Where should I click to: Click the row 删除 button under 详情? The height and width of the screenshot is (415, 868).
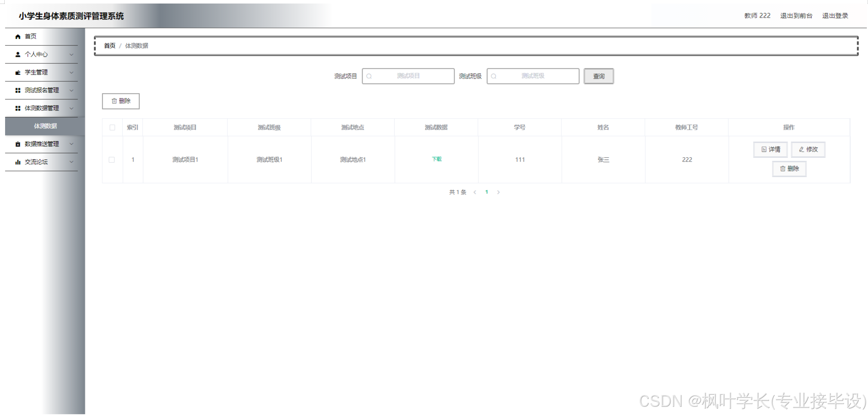point(789,169)
